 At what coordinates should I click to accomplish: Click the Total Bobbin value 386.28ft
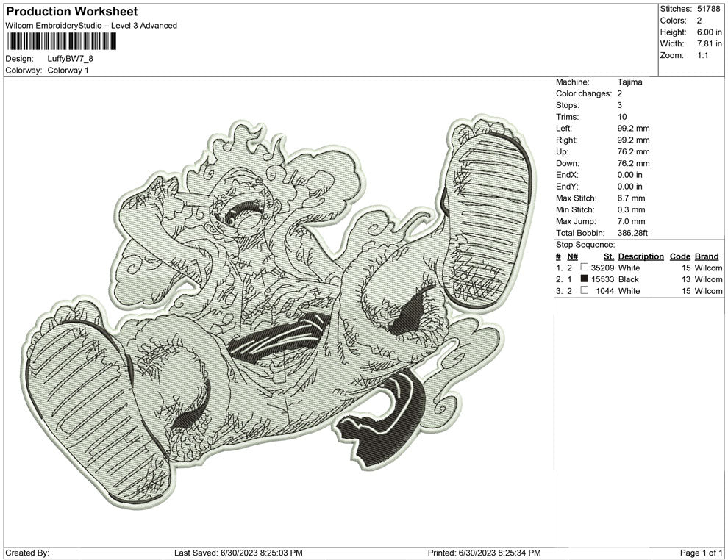coord(632,233)
